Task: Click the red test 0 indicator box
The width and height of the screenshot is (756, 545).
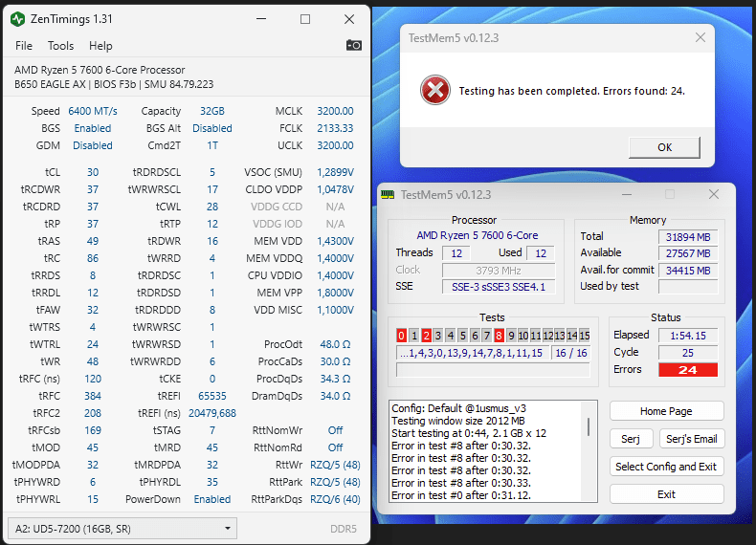Action: pos(401,336)
